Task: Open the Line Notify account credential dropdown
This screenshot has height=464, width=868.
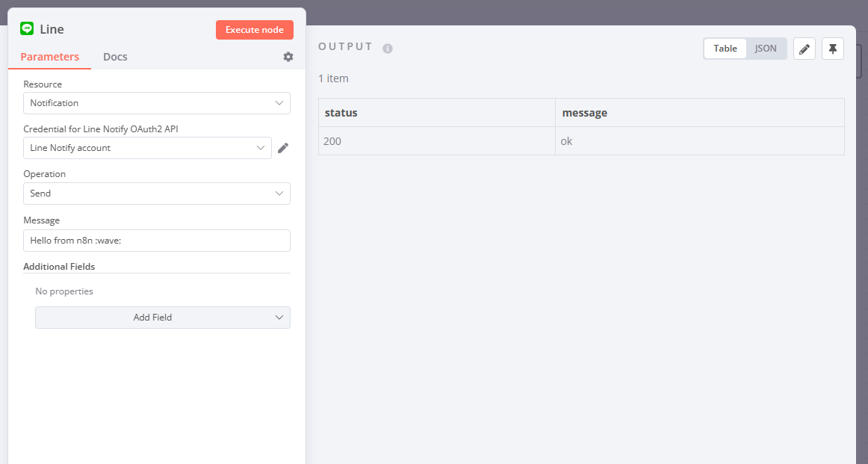Action: 147,148
